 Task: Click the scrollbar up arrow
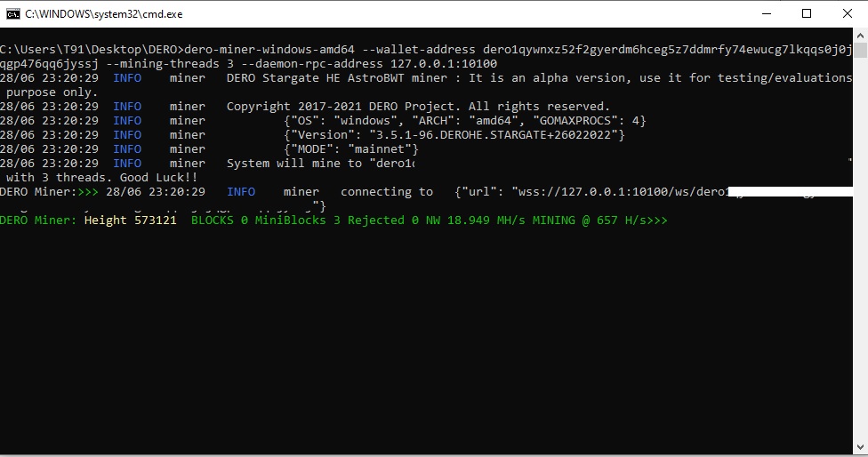tap(860, 36)
